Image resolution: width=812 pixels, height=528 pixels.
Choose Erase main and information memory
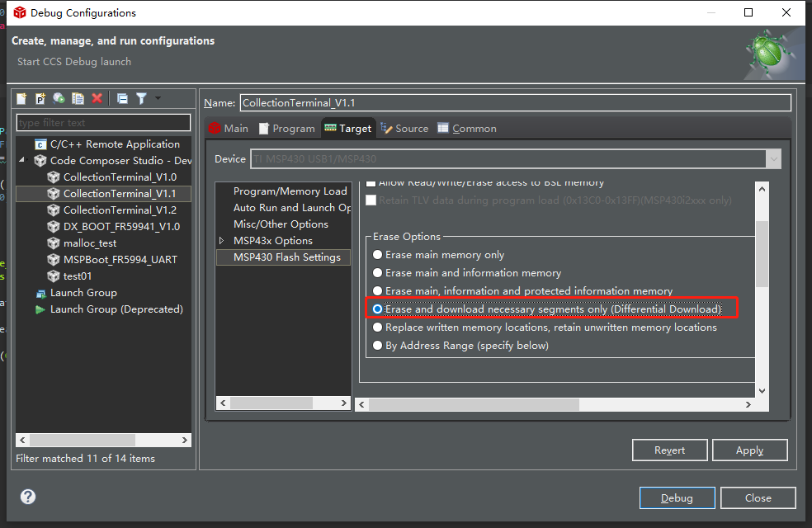click(x=377, y=273)
